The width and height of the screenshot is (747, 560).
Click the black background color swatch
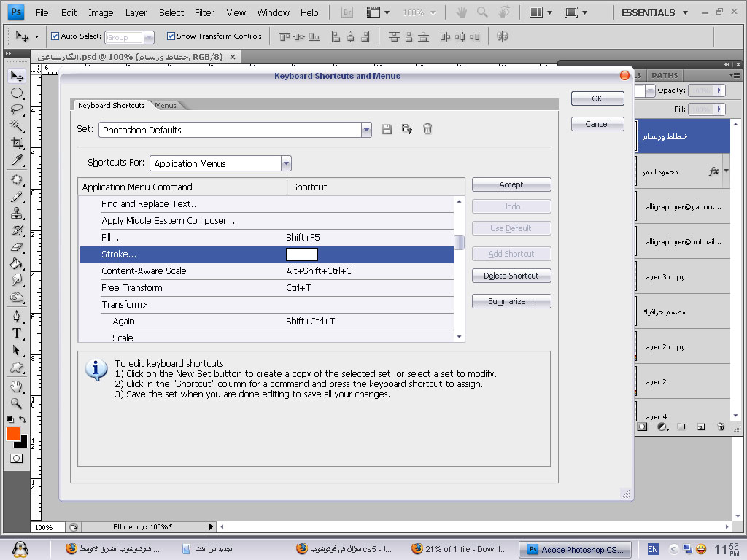pyautogui.click(x=23, y=443)
